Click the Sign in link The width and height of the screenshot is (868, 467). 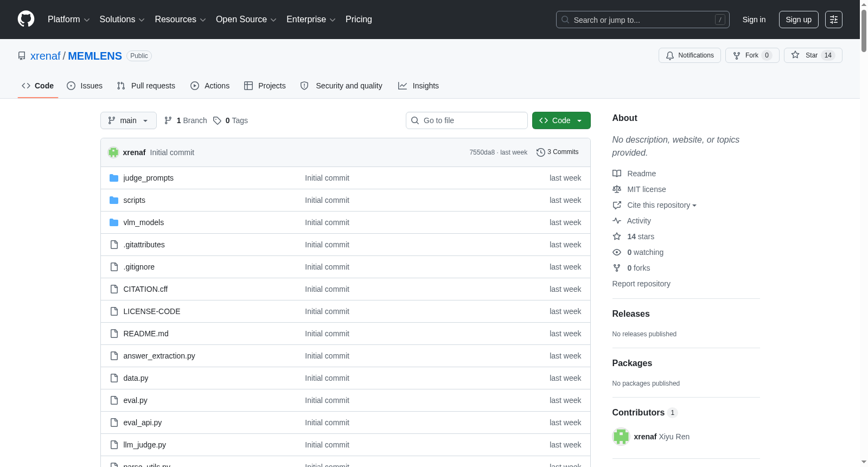click(754, 20)
